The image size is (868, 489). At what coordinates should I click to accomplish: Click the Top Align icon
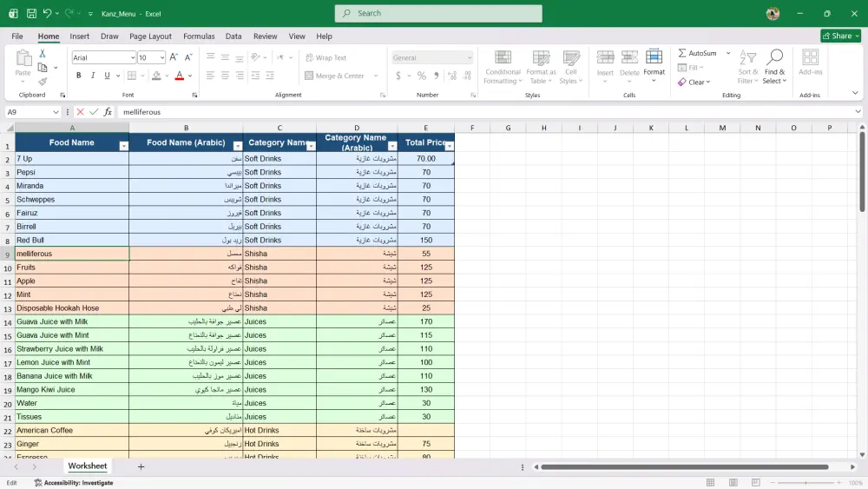pos(210,57)
